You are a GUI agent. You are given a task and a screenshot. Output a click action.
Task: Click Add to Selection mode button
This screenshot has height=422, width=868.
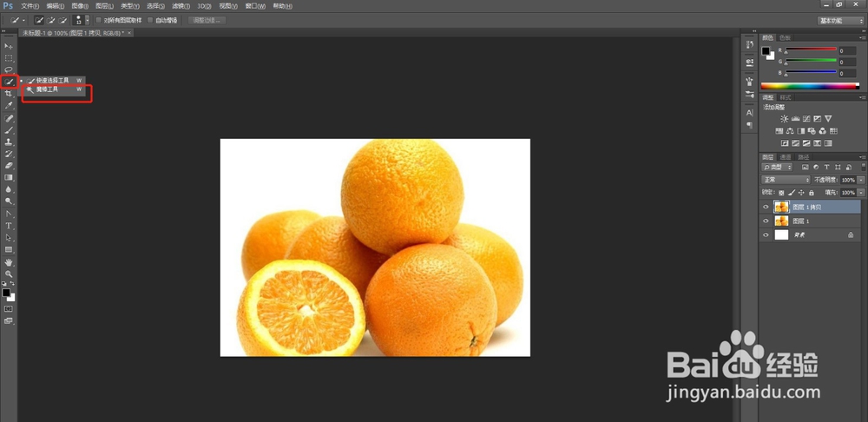coord(51,20)
